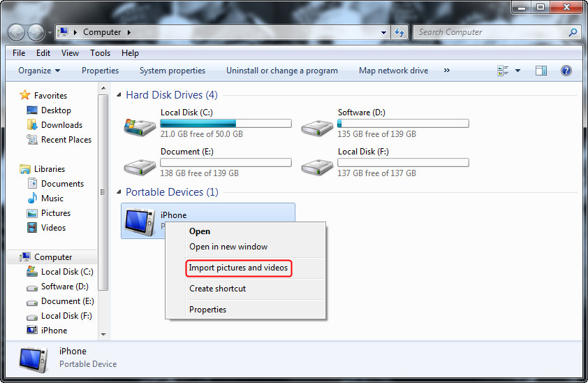Click the refresh button beside the address bar
The image size is (588, 383).
click(x=399, y=33)
